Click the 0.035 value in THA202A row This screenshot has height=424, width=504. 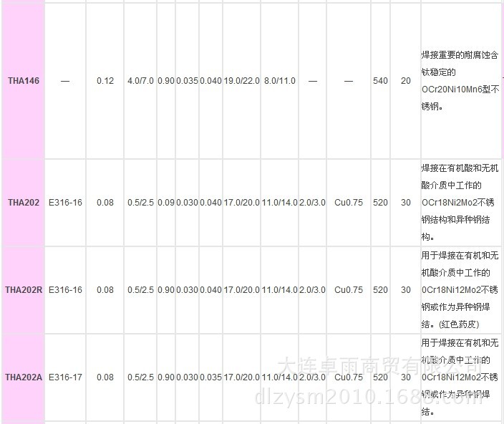(210, 377)
